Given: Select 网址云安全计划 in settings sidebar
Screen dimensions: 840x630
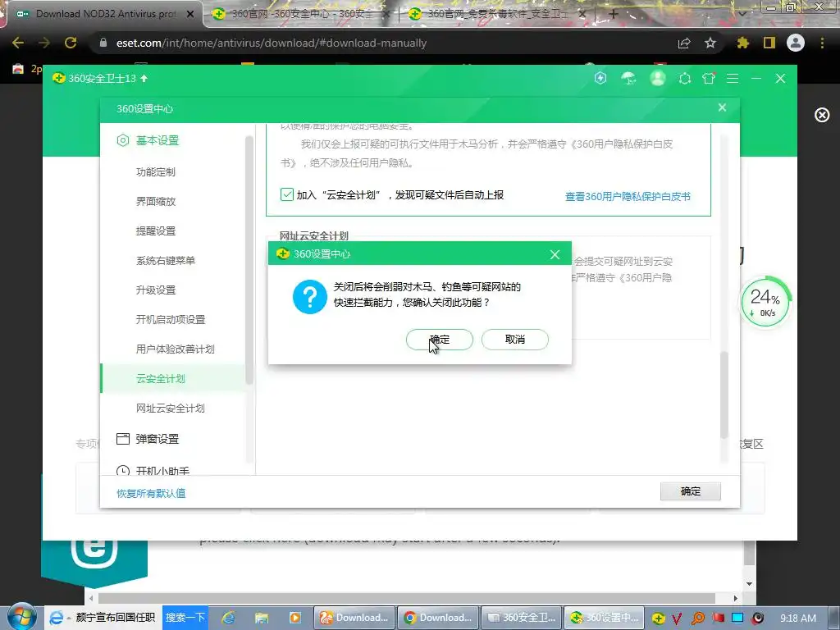Looking at the screenshot, I should click(x=171, y=409).
